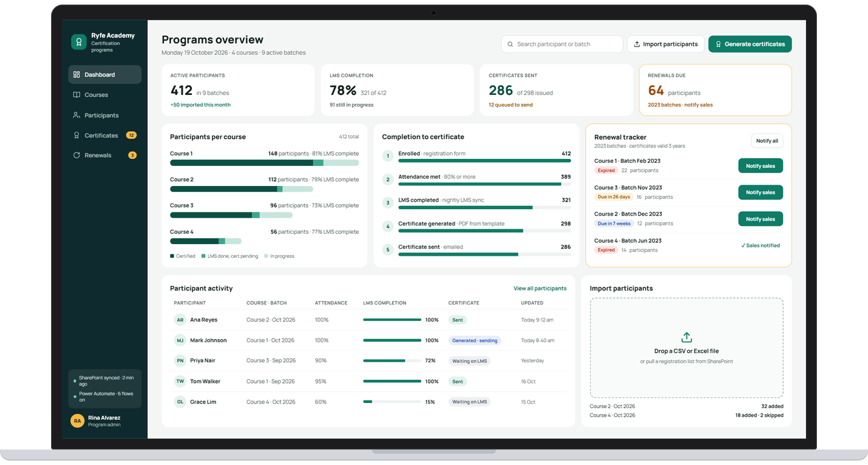This screenshot has width=868, height=465.
Task: Click the magnifier icon in search box
Action: click(x=510, y=44)
